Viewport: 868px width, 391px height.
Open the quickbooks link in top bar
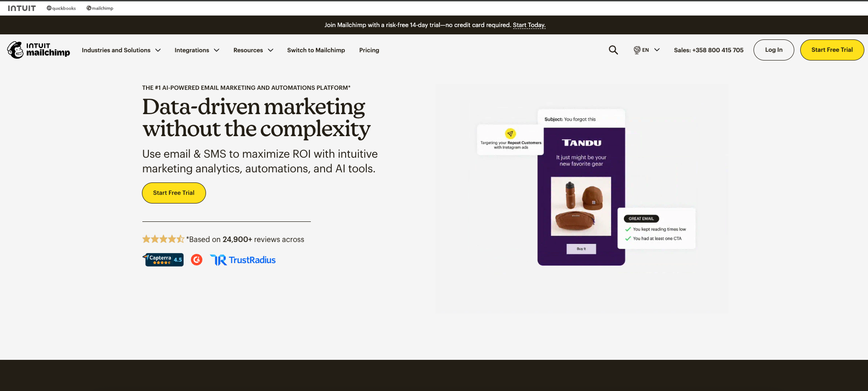(61, 8)
